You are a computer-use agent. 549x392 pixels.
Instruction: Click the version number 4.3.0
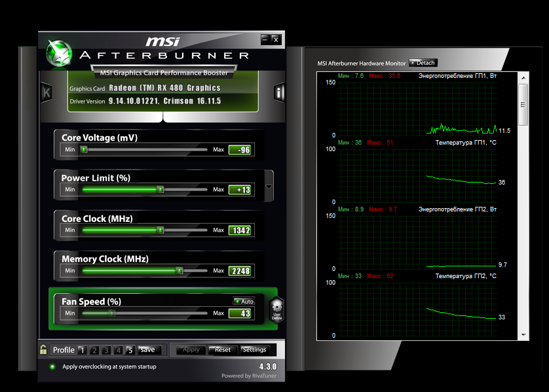[x=268, y=366]
